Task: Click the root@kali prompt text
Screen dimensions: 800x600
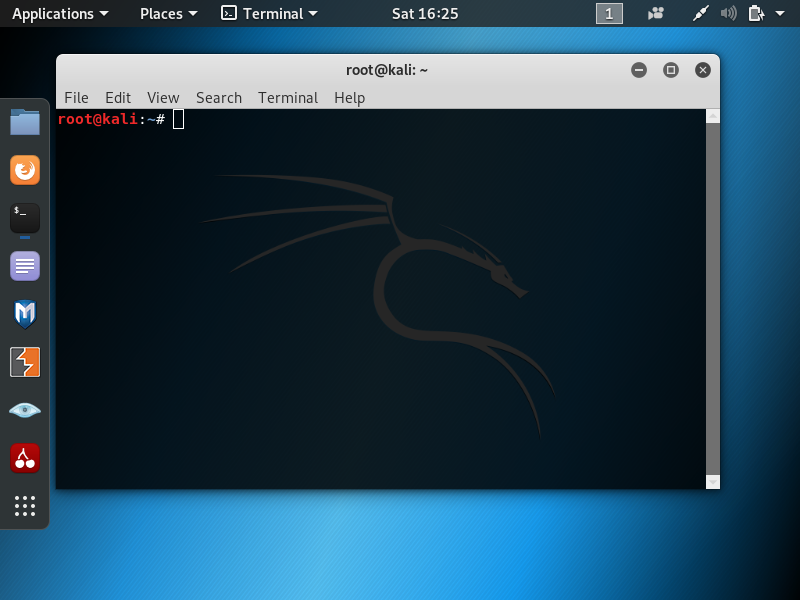Action: coord(111,119)
